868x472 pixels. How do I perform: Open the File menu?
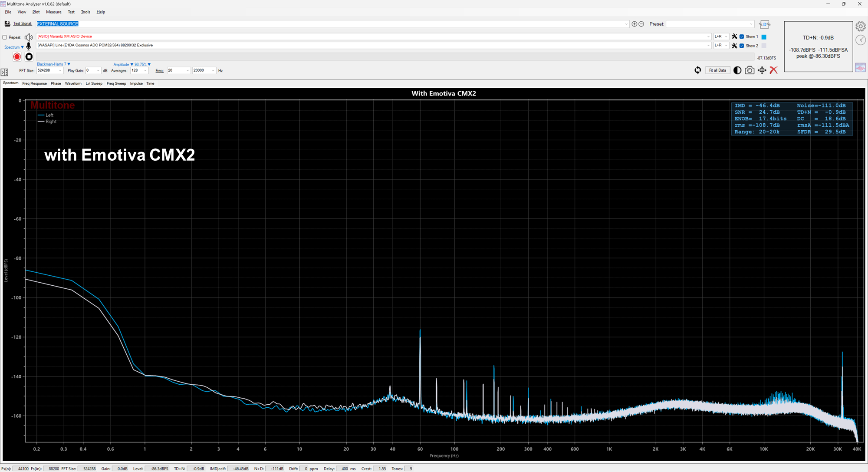pos(8,12)
